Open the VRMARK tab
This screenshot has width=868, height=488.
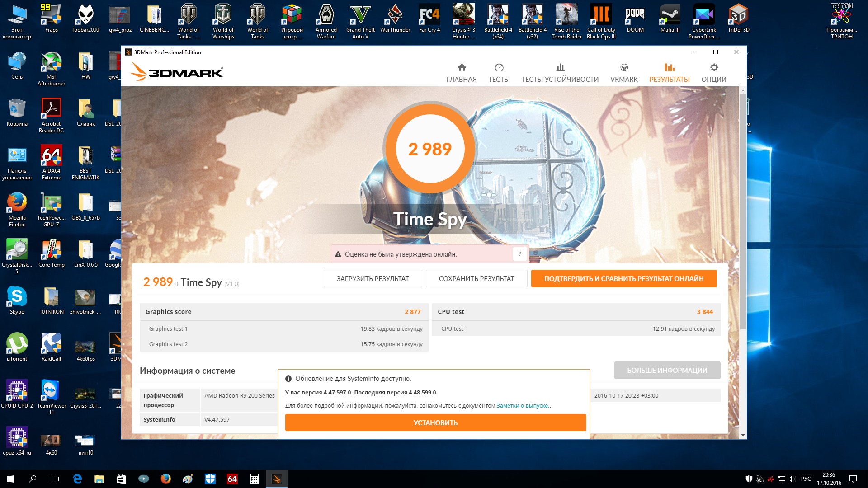click(x=624, y=73)
